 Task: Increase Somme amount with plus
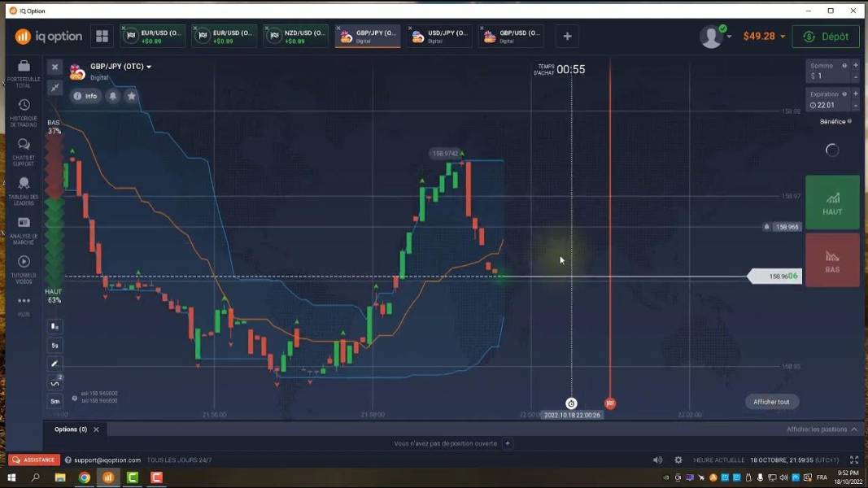(855, 65)
